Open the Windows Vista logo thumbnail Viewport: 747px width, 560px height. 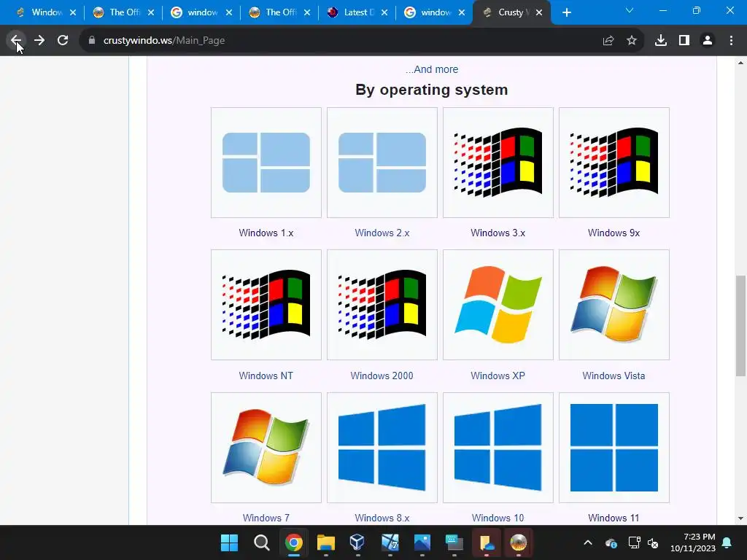(614, 305)
